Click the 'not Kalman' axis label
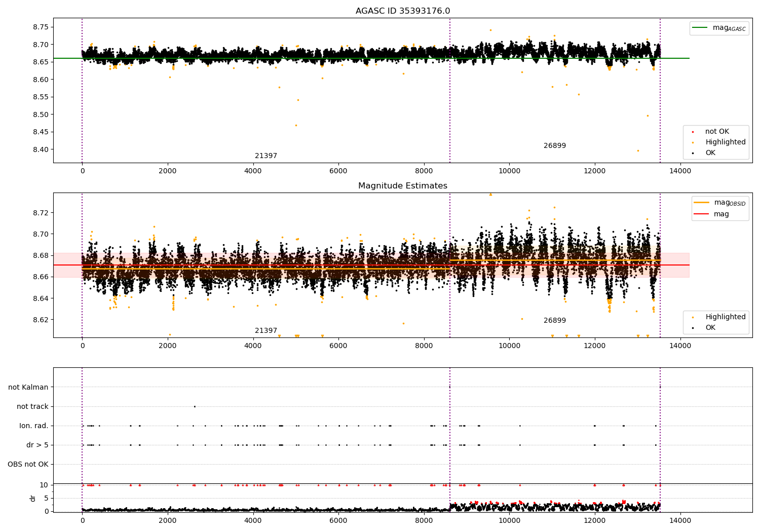The width and height of the screenshot is (760, 532). coord(28,387)
